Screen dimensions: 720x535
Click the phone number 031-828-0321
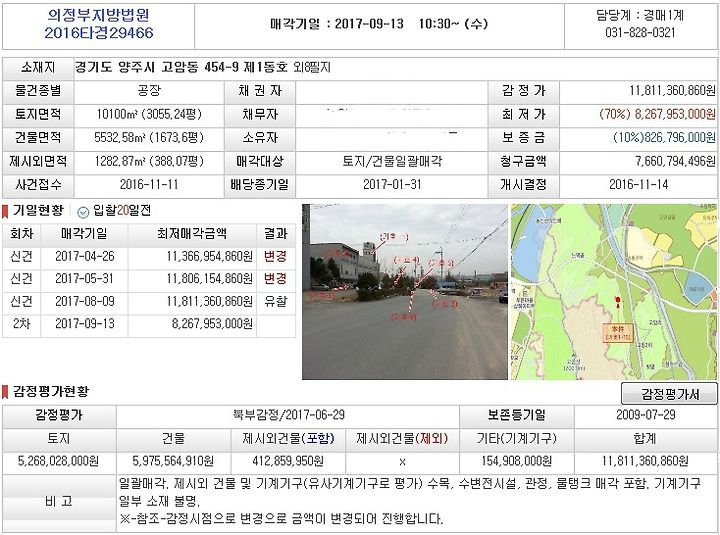[640, 33]
